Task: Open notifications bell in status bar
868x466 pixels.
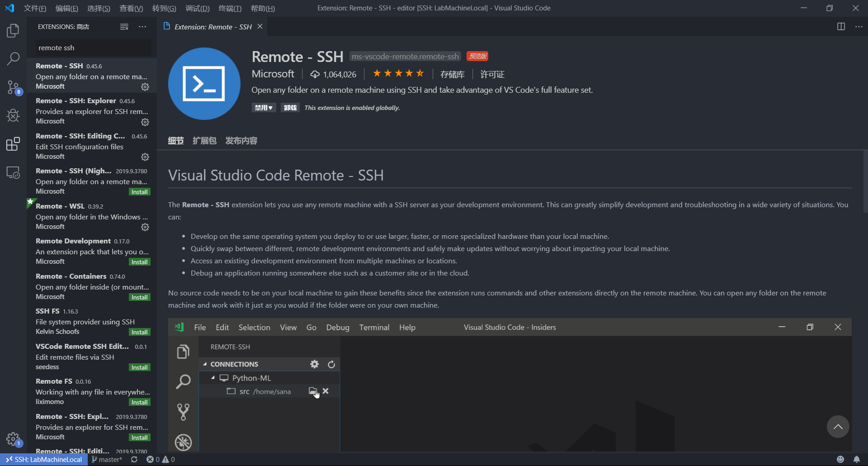Action: pyautogui.click(x=857, y=459)
